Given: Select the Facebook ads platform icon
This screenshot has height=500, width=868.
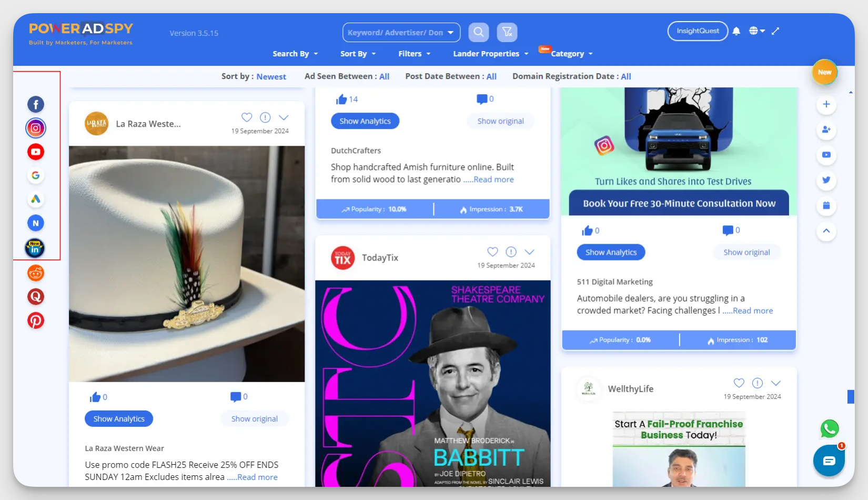Looking at the screenshot, I should pyautogui.click(x=36, y=104).
